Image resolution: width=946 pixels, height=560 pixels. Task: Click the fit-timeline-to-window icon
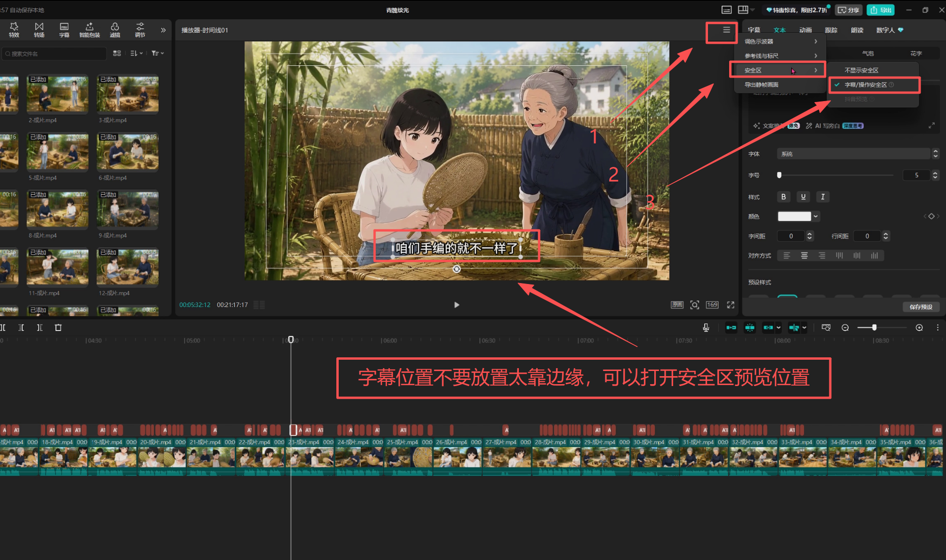(826, 328)
